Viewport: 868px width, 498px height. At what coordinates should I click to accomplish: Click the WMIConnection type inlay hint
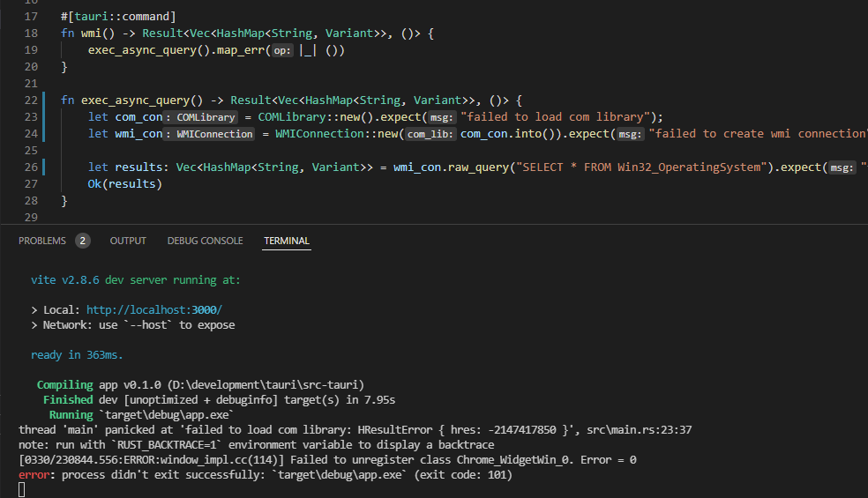pyautogui.click(x=209, y=134)
